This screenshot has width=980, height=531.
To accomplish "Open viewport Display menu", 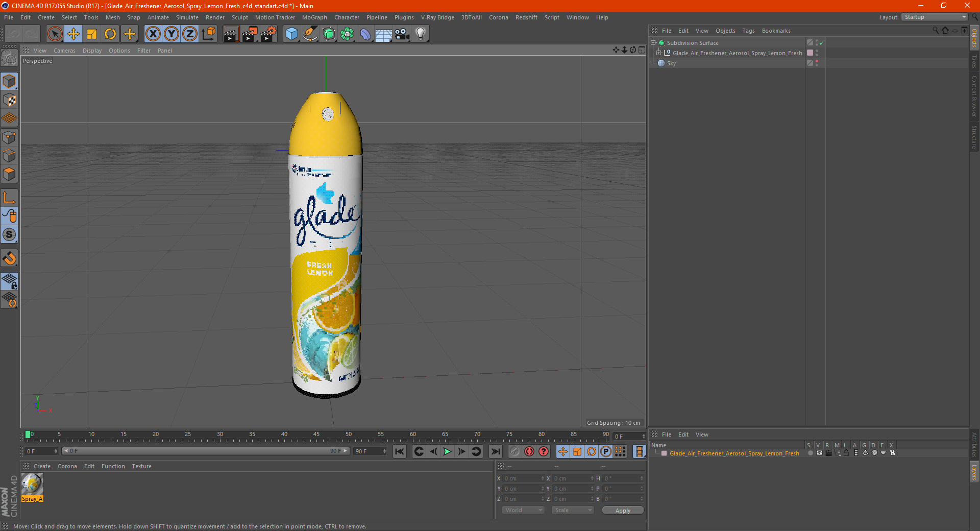I will pos(92,51).
